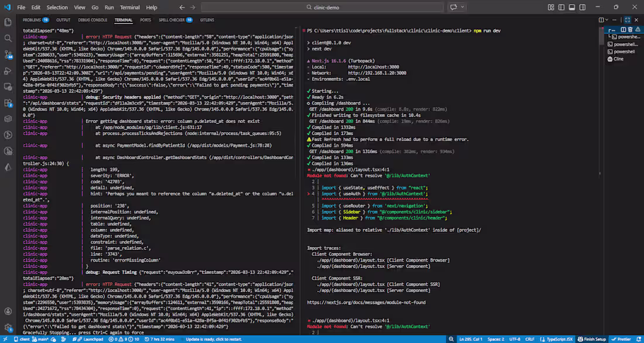Screen dimensions: 644x343
Task: Open the Copilot chat icon in title bar
Action: [454, 7]
